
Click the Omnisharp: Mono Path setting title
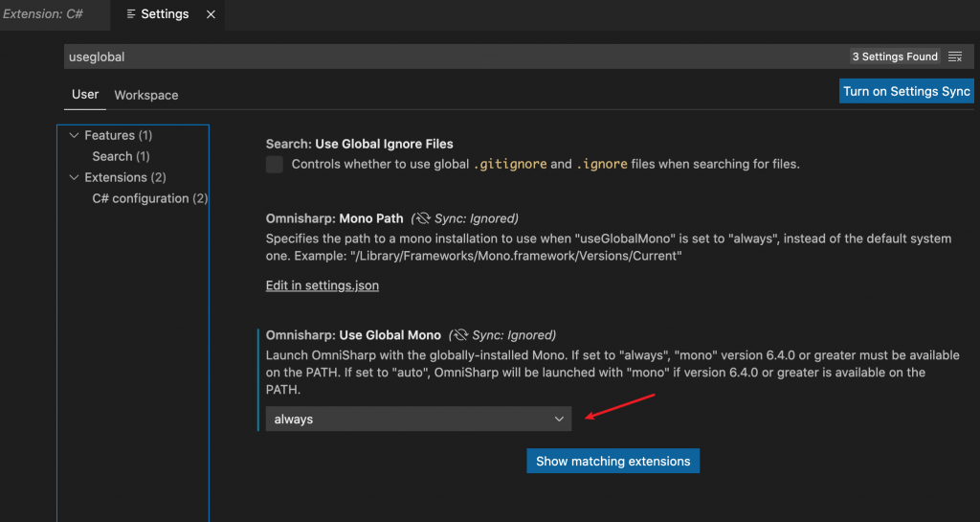[335, 218]
